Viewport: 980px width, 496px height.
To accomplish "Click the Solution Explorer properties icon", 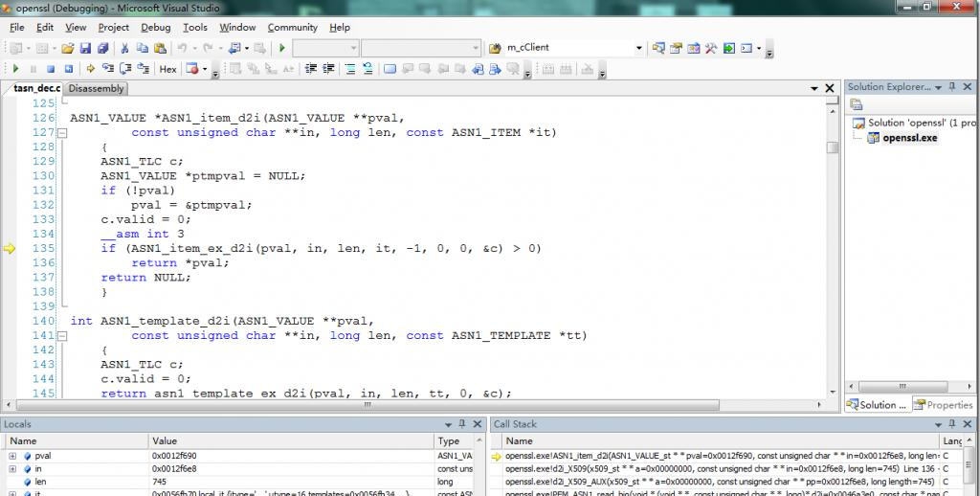I will [x=857, y=104].
